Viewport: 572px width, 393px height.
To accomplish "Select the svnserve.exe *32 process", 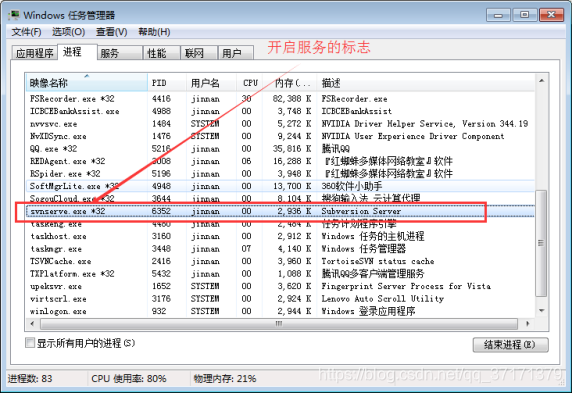I will [280, 211].
